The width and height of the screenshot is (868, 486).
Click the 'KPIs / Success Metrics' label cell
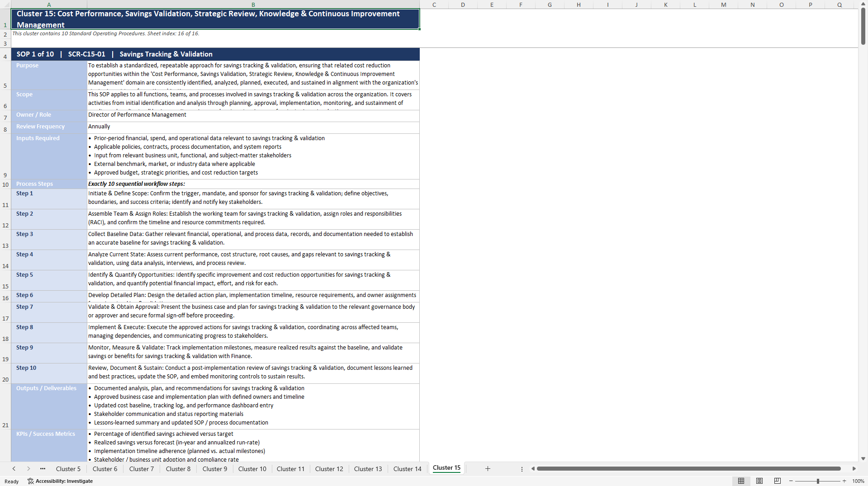(49, 446)
